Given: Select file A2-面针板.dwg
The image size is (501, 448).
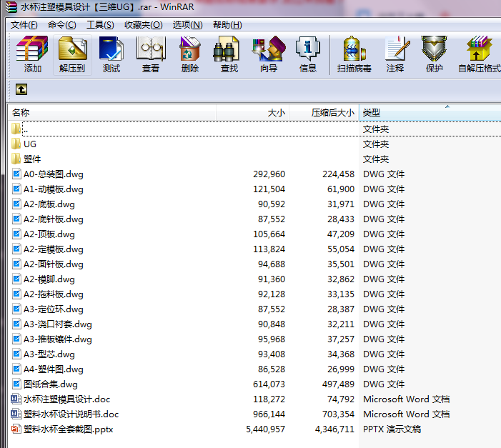Looking at the screenshot, I should pyautogui.click(x=254, y=264).
